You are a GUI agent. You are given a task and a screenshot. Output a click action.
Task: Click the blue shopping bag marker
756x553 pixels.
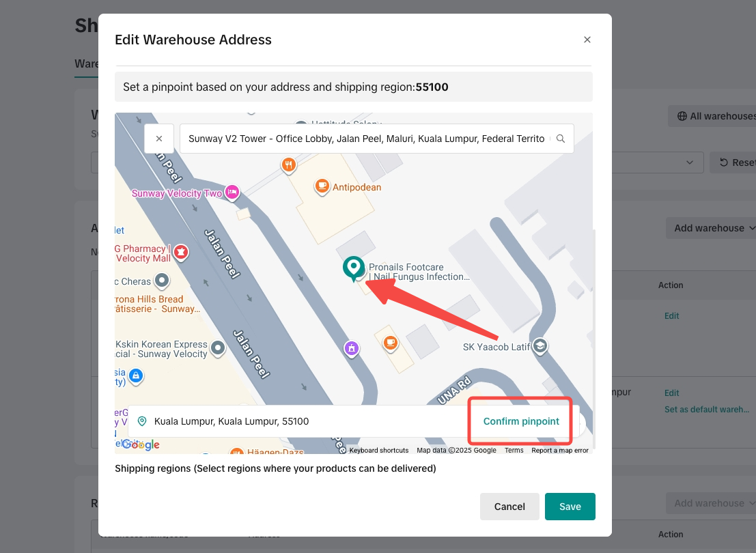tap(136, 376)
